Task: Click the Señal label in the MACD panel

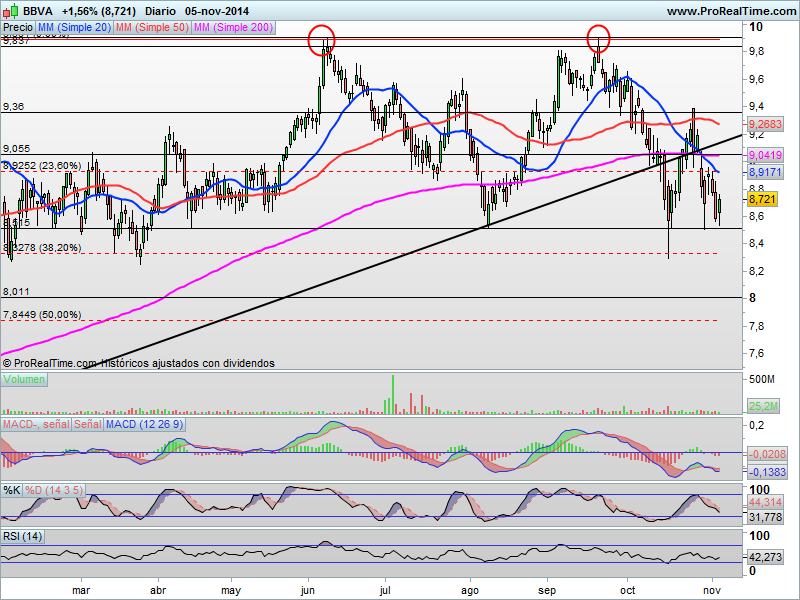Action: click(x=88, y=424)
